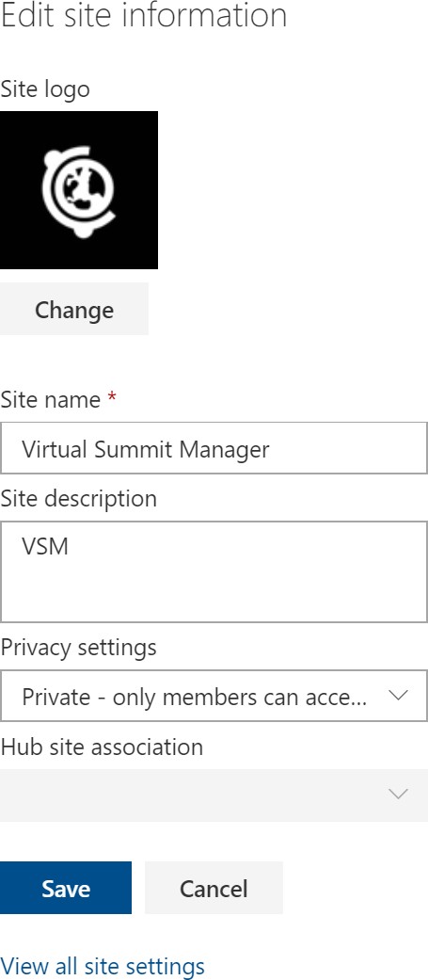This screenshot has height=980, width=428.
Task: Click the Site name label
Action: 51,399
